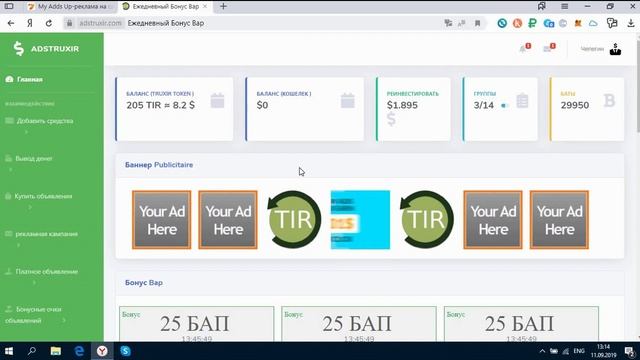Open the Yandex home button

coord(30,23)
